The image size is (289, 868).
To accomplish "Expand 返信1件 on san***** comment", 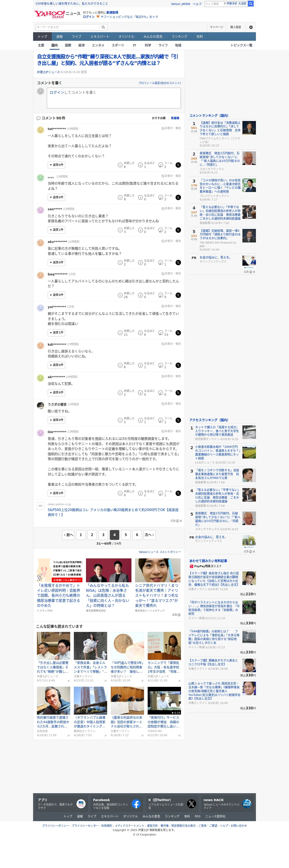I will (56, 230).
